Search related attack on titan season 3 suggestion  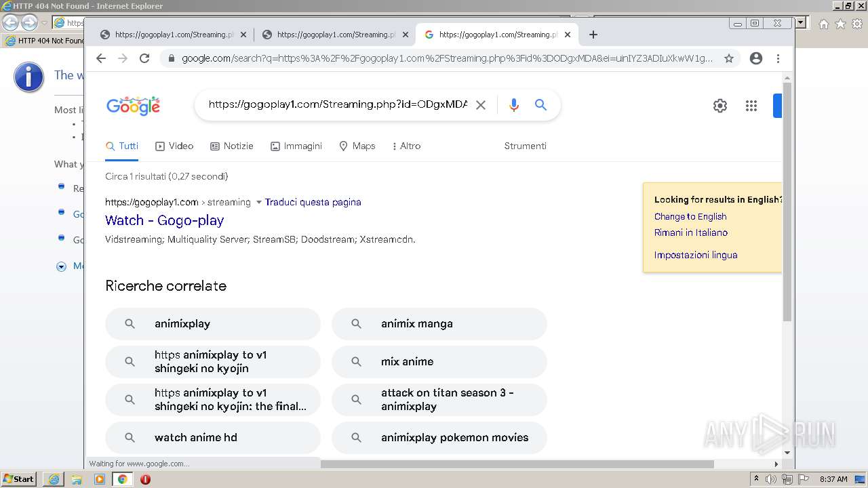(439, 400)
